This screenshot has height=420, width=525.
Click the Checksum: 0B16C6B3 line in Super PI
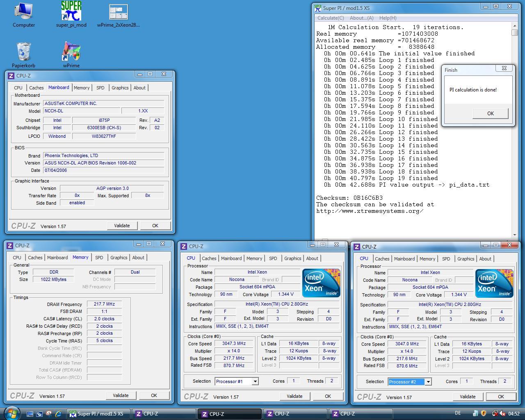[x=349, y=198]
